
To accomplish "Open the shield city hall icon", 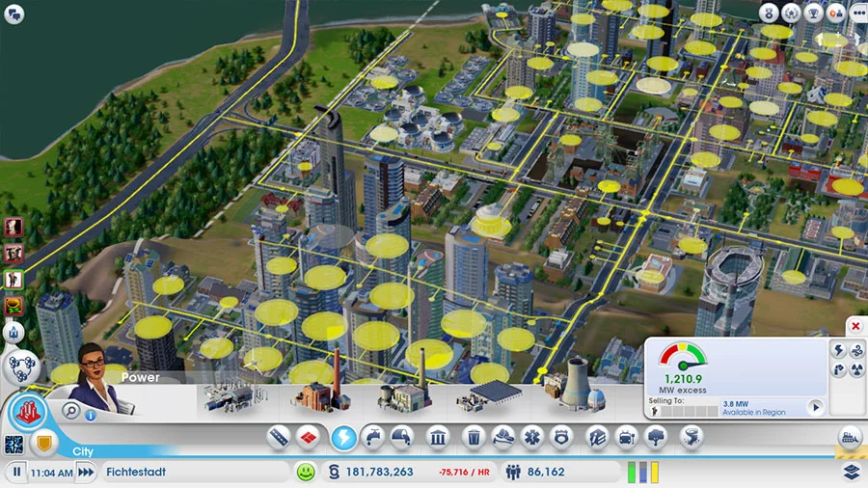I will tap(44, 443).
